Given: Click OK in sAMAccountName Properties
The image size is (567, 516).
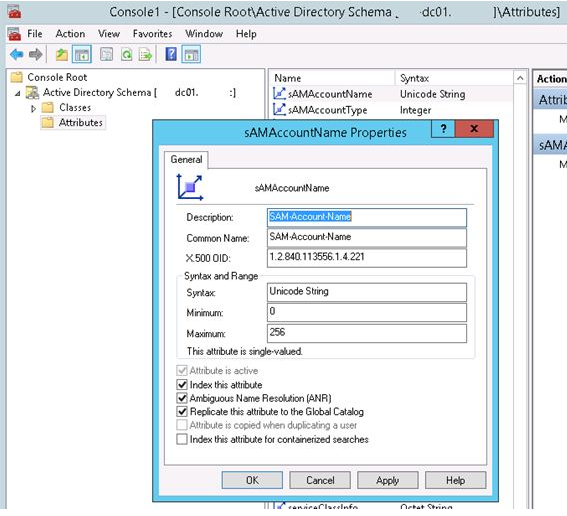Looking at the screenshot, I should pyautogui.click(x=252, y=480).
